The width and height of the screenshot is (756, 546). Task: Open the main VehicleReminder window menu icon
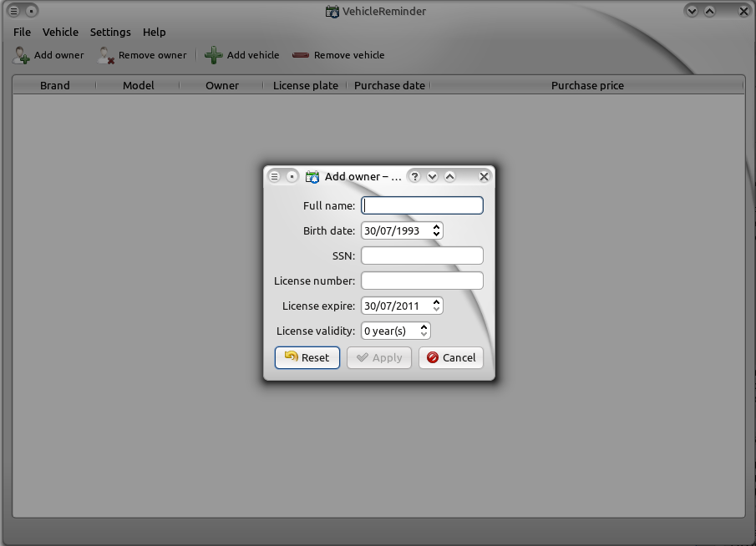14,11
